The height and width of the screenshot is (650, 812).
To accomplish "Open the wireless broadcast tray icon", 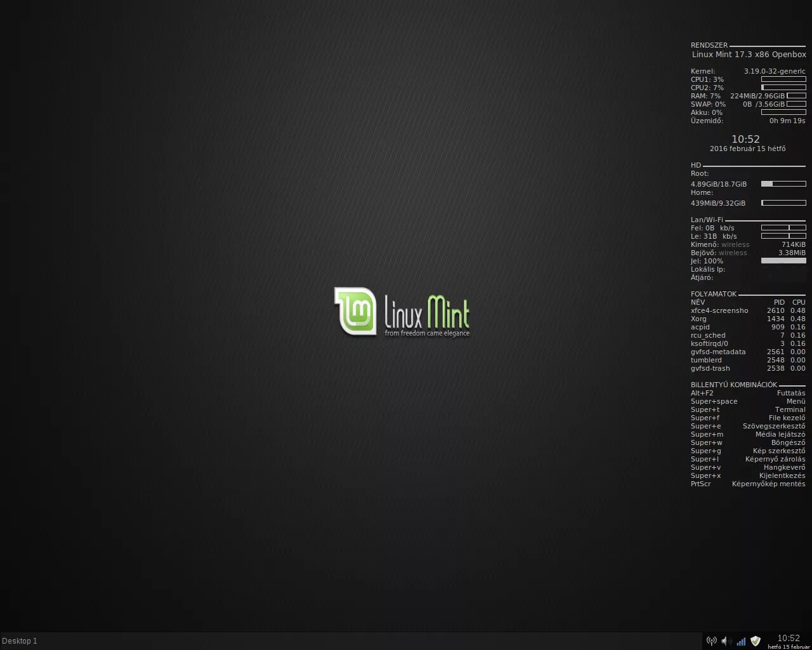I will [711, 641].
